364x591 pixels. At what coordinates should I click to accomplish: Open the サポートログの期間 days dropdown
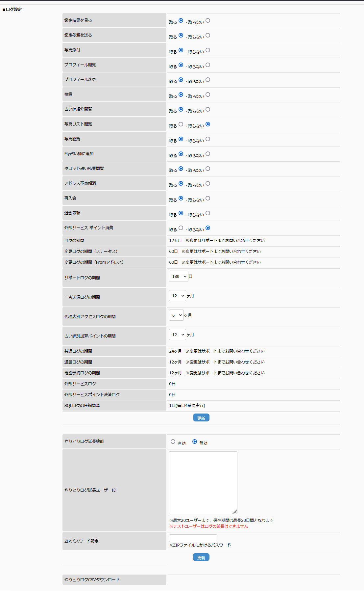coord(179,277)
